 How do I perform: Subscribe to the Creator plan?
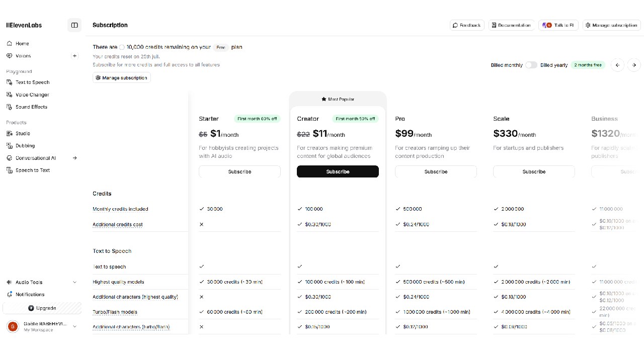(338, 171)
